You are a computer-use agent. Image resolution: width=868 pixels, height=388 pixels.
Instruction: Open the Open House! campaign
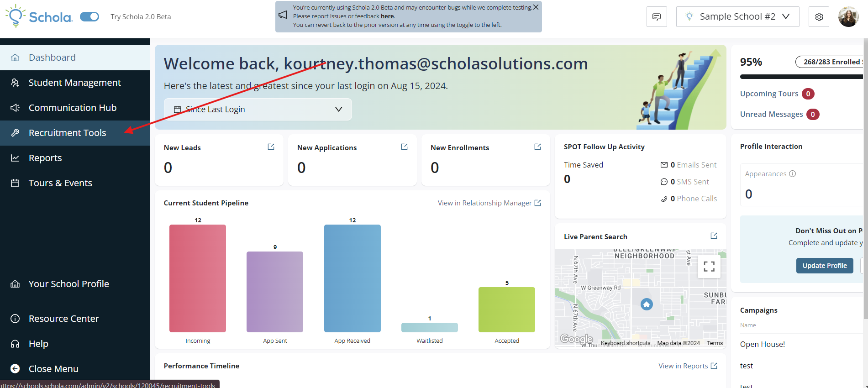pyautogui.click(x=763, y=345)
